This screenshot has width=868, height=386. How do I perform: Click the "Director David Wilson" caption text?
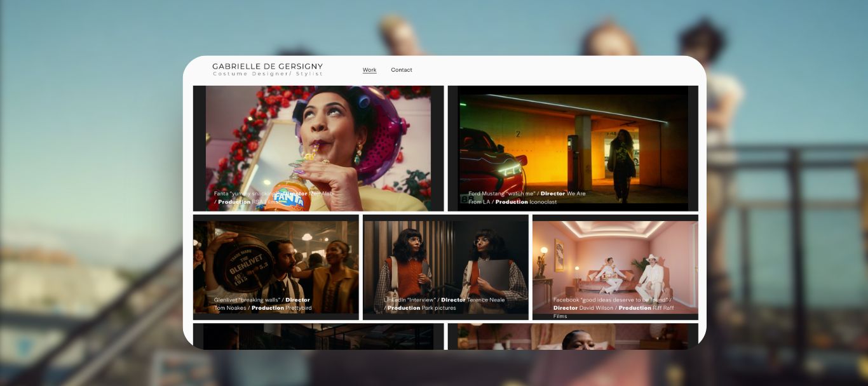[583, 308]
